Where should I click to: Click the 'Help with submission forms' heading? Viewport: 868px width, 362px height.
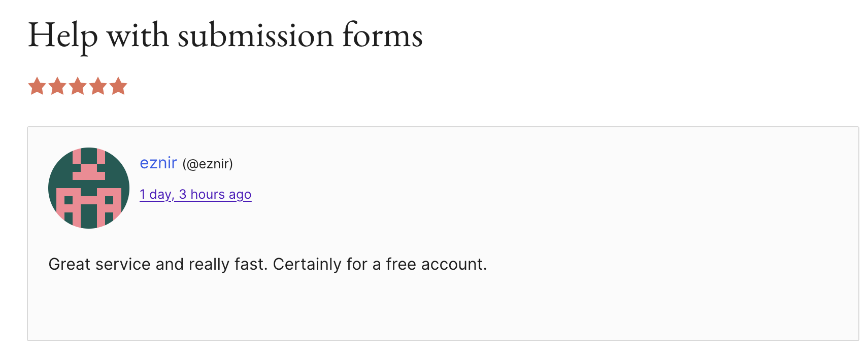[x=225, y=35]
